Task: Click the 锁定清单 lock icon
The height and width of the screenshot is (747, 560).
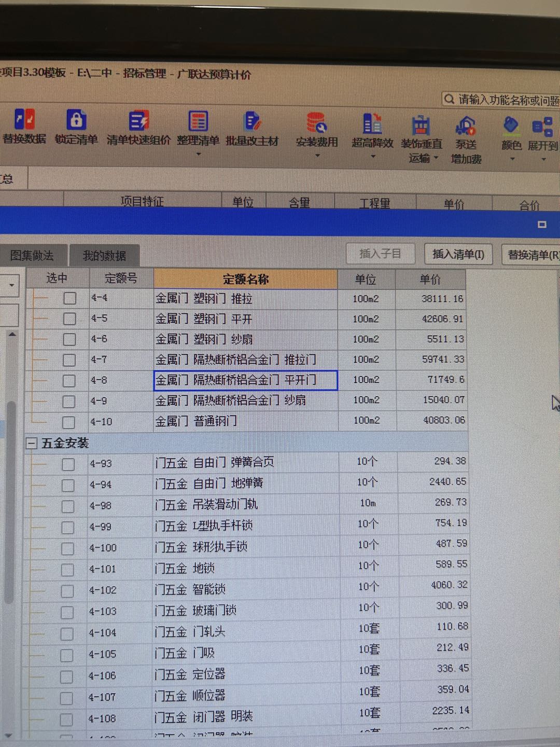Action: click(x=76, y=120)
